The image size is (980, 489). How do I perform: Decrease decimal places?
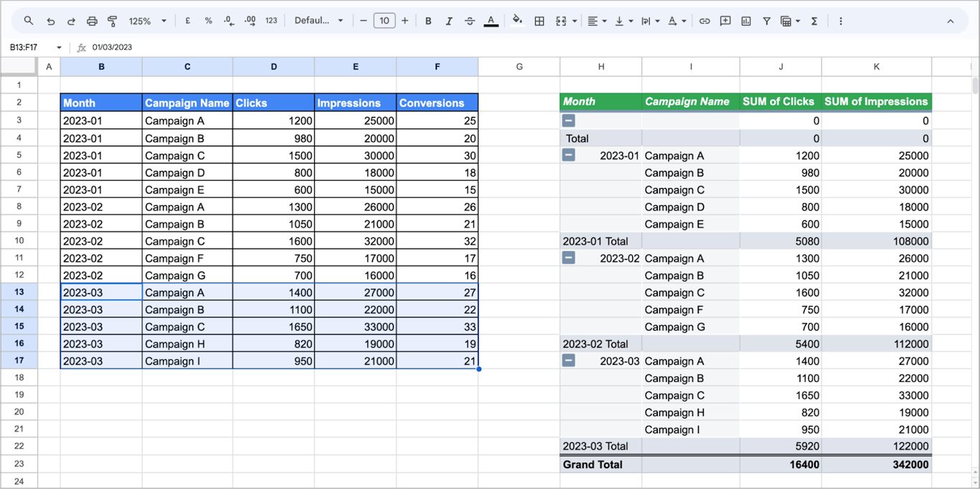(x=229, y=21)
